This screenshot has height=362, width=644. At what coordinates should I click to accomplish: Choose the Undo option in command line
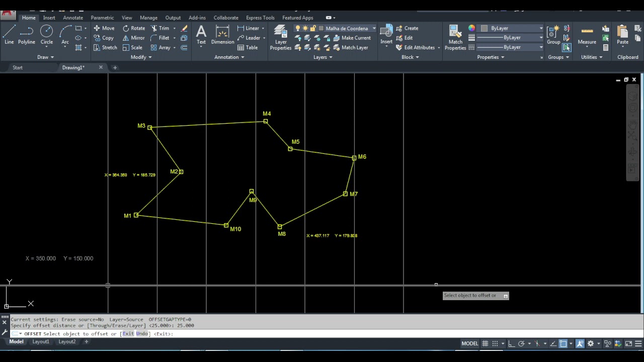tap(142, 333)
